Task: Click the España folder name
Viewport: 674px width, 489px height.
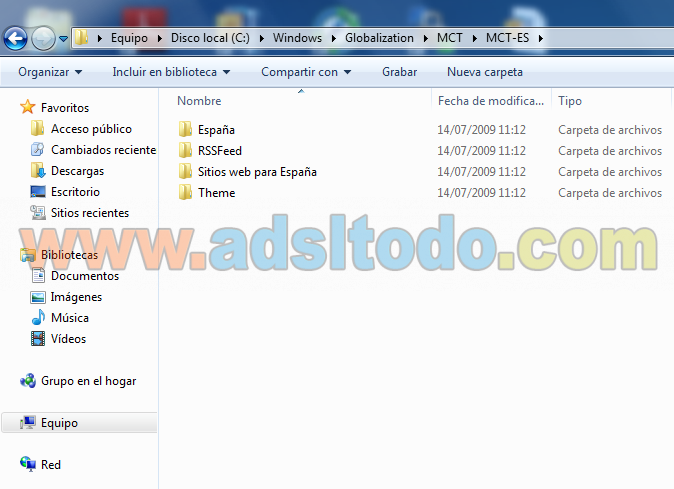Action: [x=216, y=130]
